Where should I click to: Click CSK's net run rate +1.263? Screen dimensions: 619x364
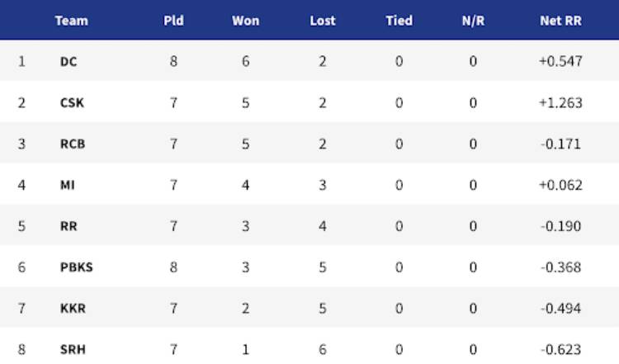coord(560,103)
